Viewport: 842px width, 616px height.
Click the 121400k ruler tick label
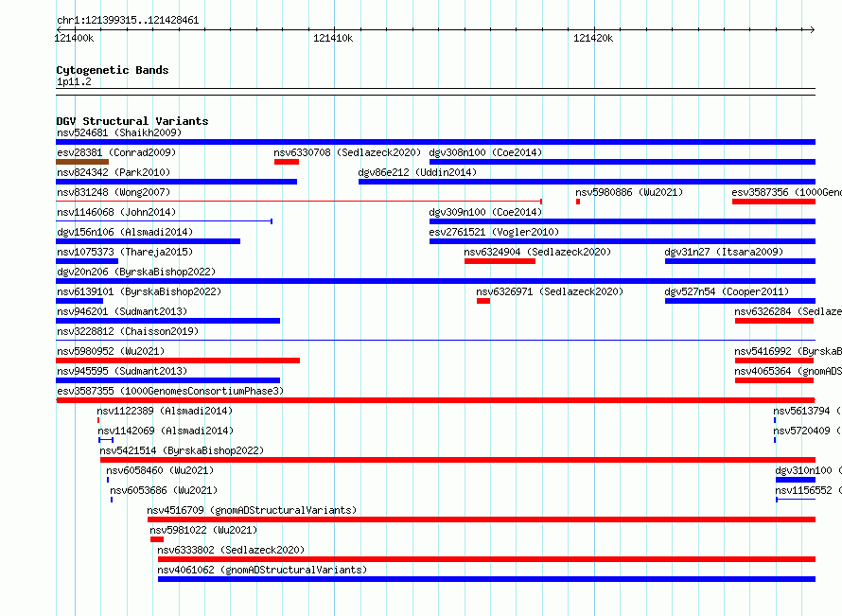[74, 38]
